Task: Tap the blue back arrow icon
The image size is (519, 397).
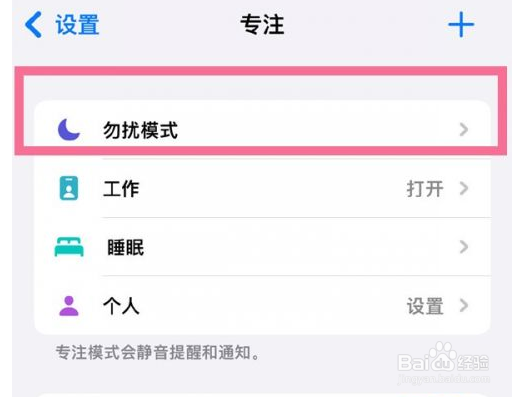Action: tap(33, 25)
